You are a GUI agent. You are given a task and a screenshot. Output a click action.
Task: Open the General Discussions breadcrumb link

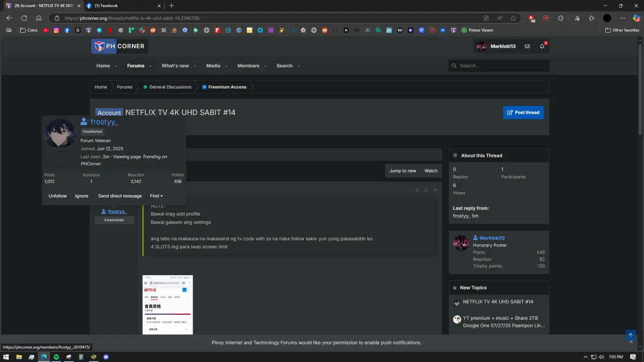(168, 87)
